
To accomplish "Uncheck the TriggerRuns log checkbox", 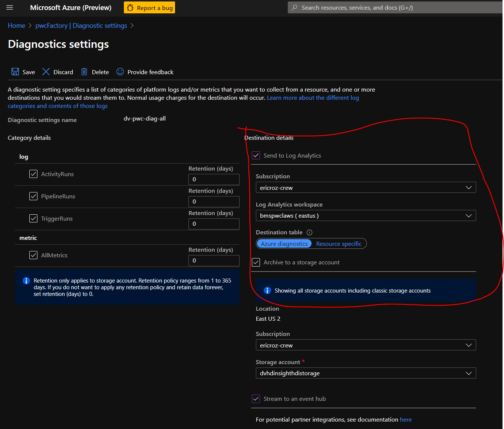I will tap(33, 218).
